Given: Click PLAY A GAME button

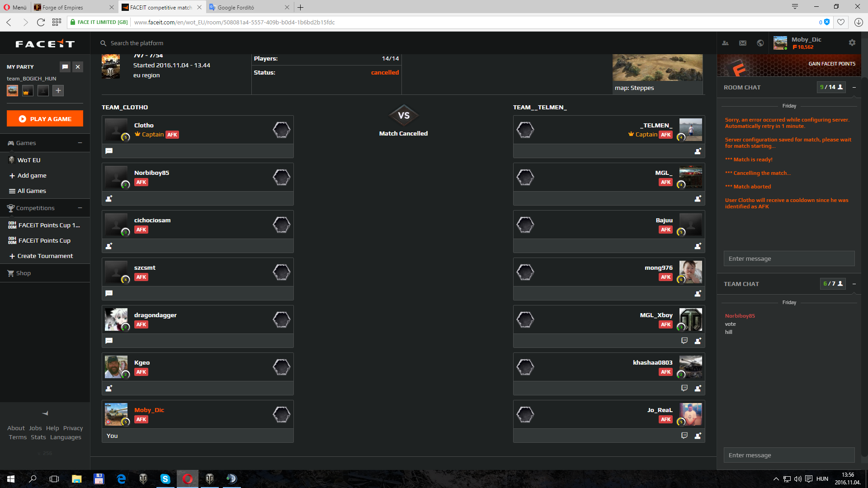Looking at the screenshot, I should tap(45, 119).
